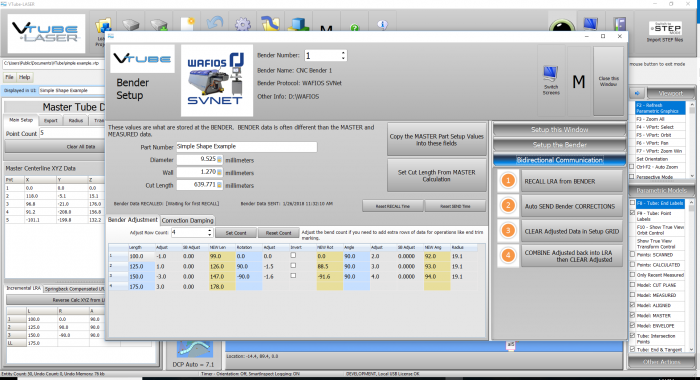Select the Export tab in Master Tube Data
The image size is (700, 380).
(x=50, y=121)
